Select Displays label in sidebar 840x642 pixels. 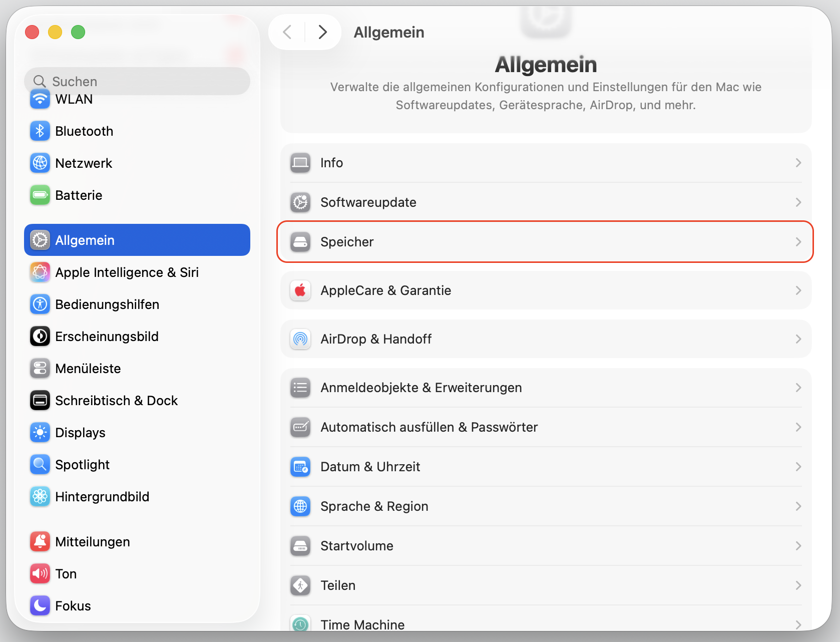pos(80,433)
